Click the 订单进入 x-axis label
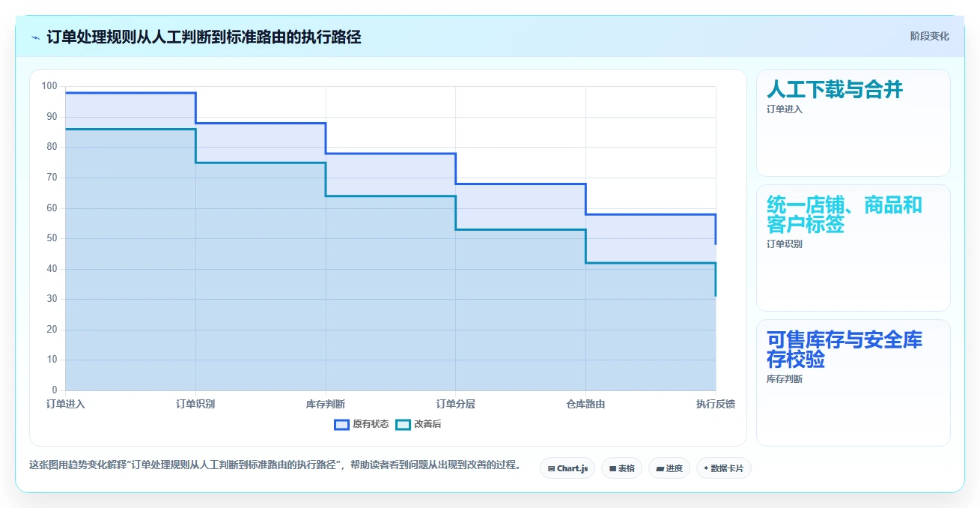Viewport: 980px width, 508px height. [x=66, y=404]
